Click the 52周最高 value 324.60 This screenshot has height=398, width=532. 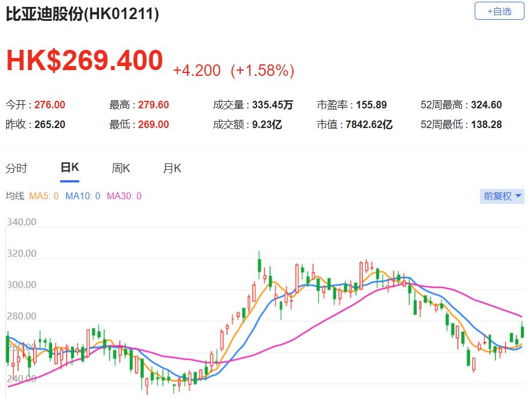486,105
